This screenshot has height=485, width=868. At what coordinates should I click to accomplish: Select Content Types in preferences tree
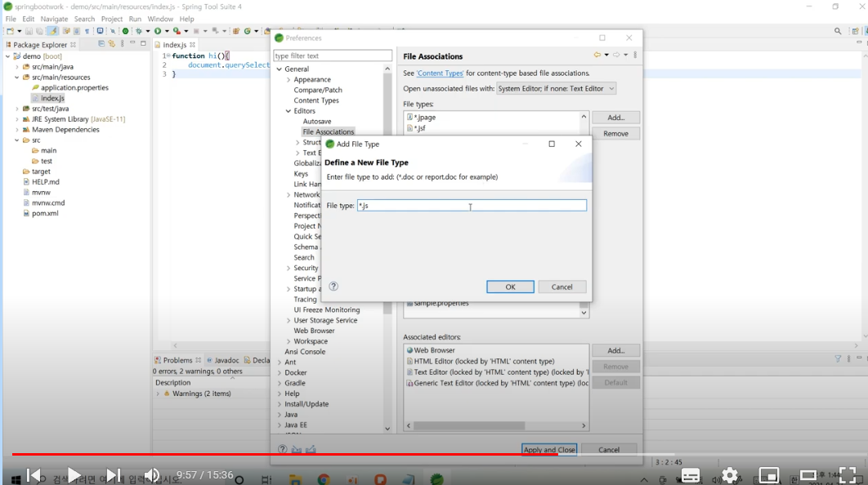click(x=316, y=100)
